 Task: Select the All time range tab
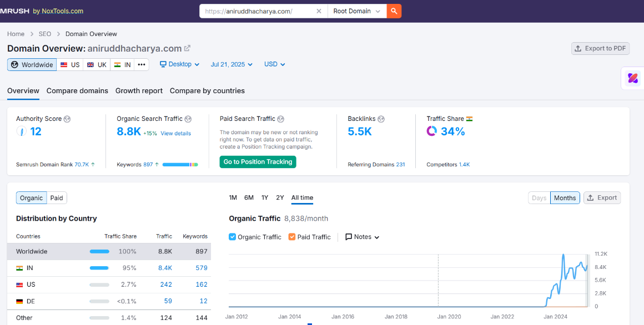(302, 198)
